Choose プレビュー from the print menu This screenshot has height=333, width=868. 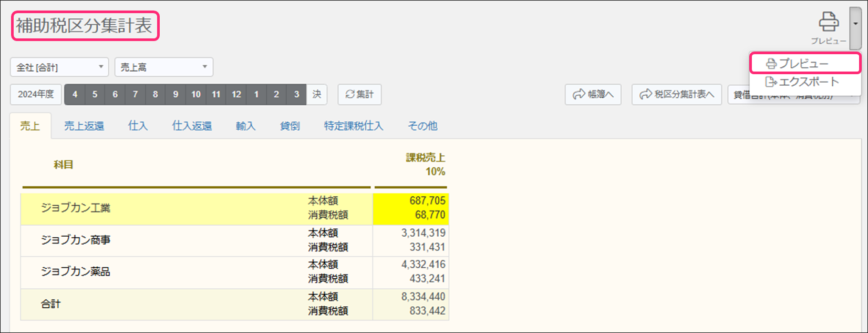tap(805, 64)
